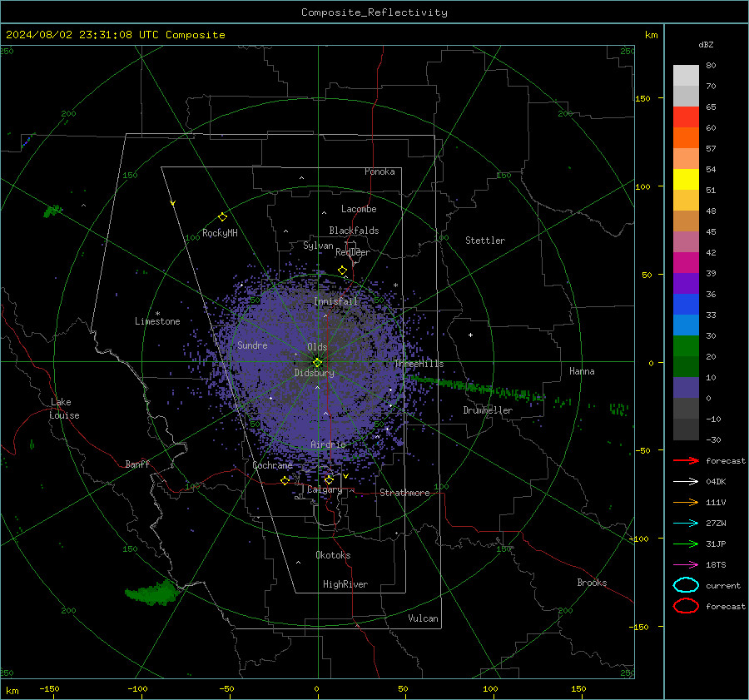Click the Composite_Reflectivity title
This screenshot has width=749, height=700.
point(374,12)
